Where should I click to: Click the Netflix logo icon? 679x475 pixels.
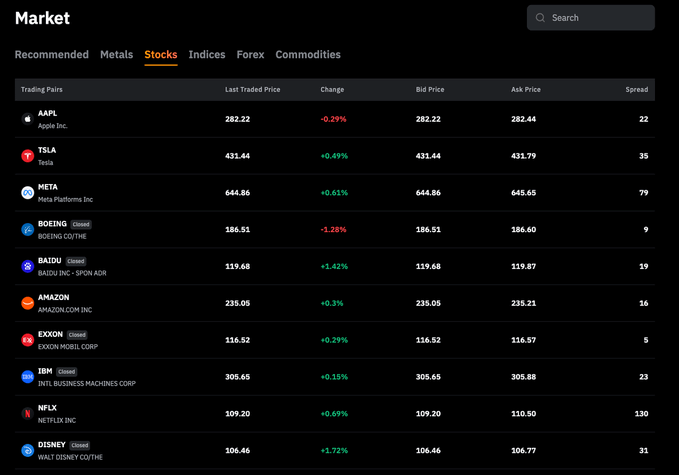[28, 413]
